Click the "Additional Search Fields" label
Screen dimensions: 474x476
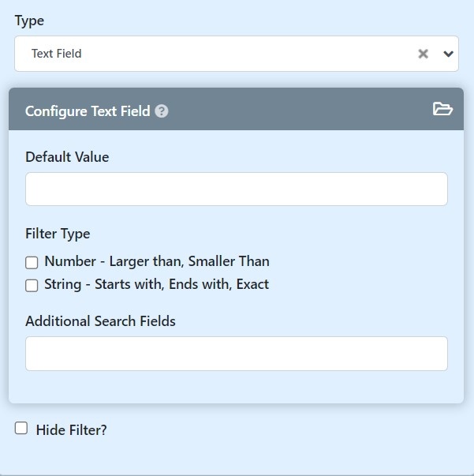point(100,321)
